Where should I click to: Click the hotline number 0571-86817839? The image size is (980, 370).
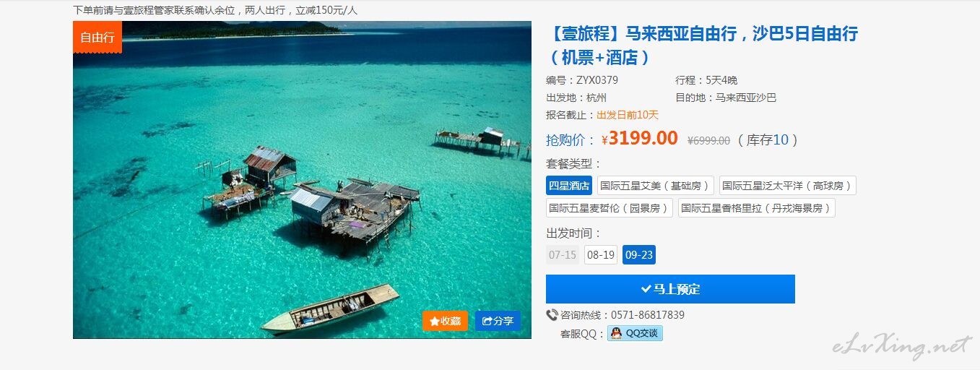click(x=648, y=315)
